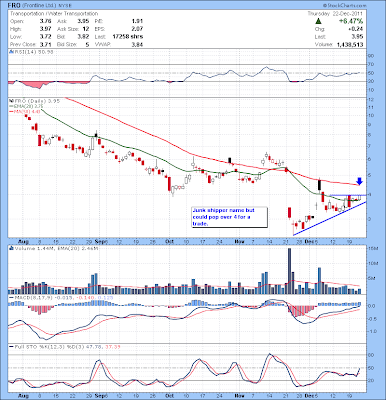Image resolution: width=386 pixels, height=400 pixels.
Task: Click the Chg value +0.24
Action: coord(356,29)
